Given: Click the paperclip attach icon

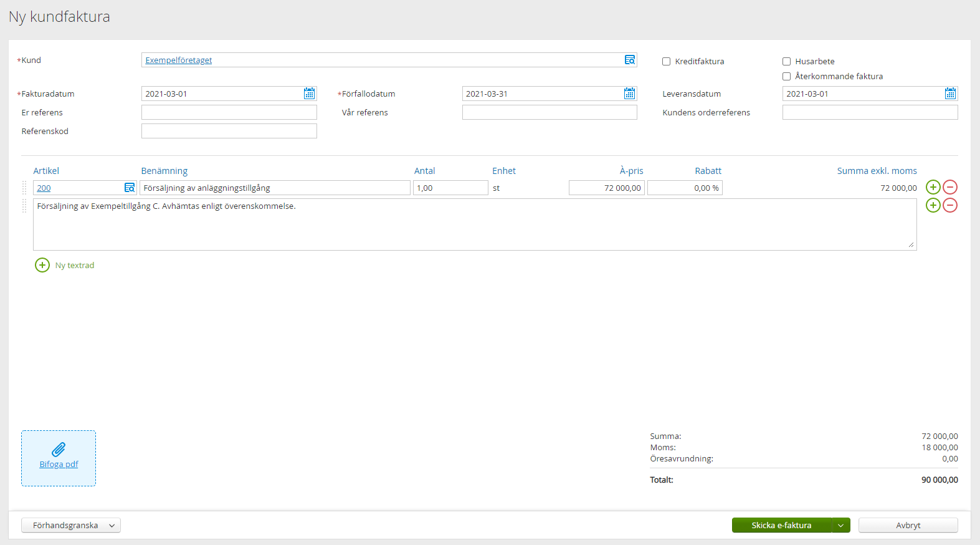Looking at the screenshot, I should point(59,450).
